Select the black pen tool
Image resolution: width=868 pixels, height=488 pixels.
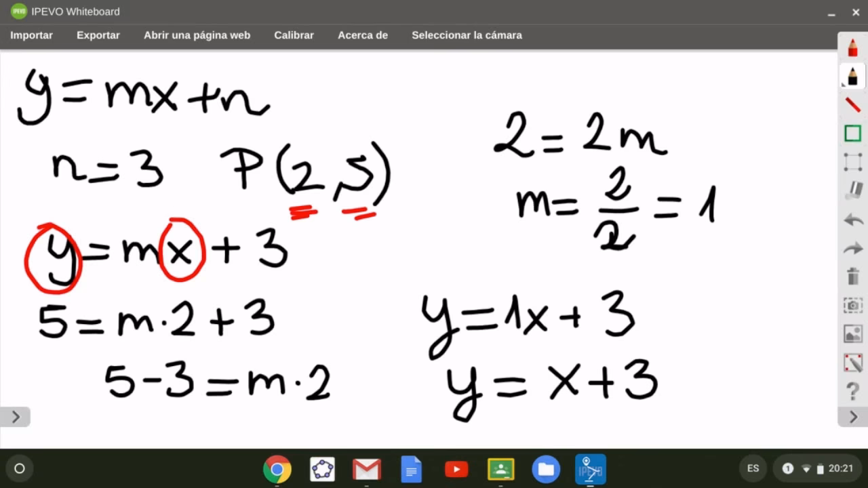pyautogui.click(x=852, y=76)
